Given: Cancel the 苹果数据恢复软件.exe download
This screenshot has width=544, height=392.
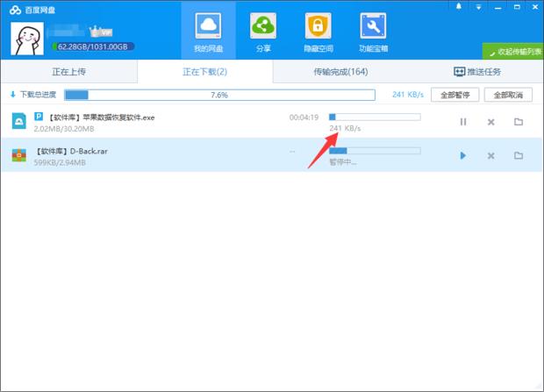Looking at the screenshot, I should pyautogui.click(x=491, y=122).
